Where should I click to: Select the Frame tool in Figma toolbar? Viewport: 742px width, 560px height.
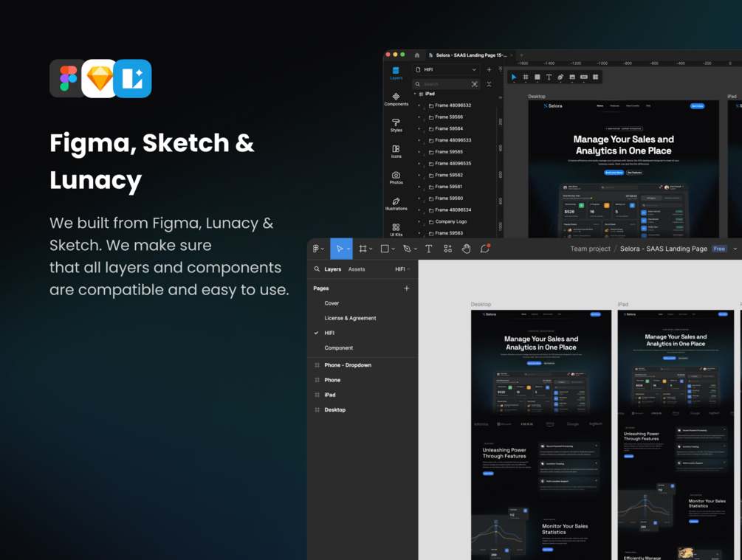363,249
